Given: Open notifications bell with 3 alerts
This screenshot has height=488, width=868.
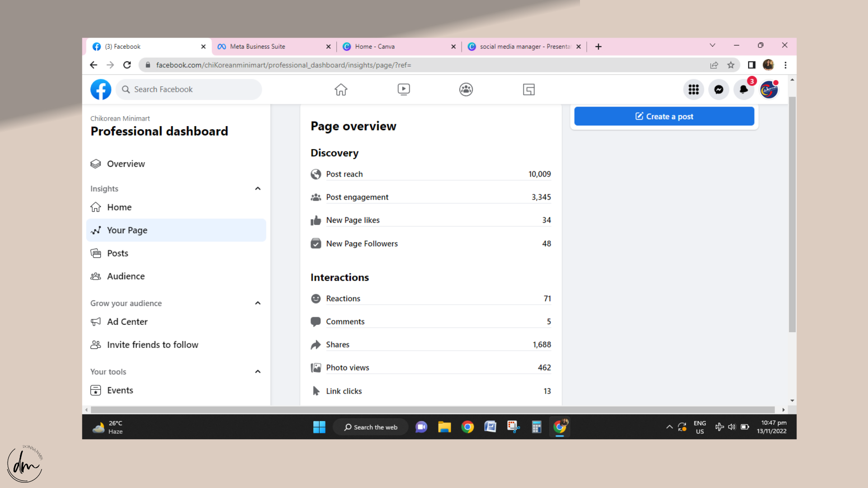Looking at the screenshot, I should tap(744, 89).
